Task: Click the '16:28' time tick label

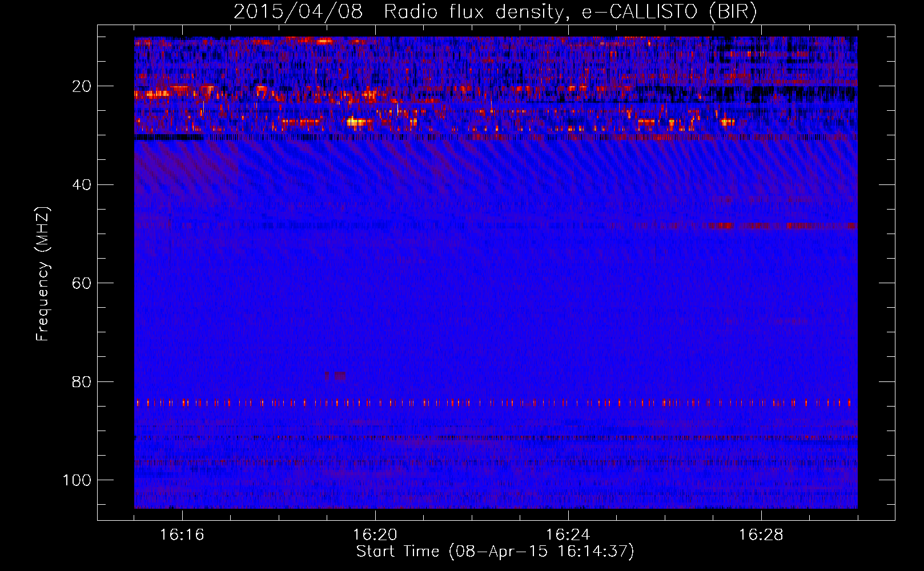Action: (x=761, y=535)
